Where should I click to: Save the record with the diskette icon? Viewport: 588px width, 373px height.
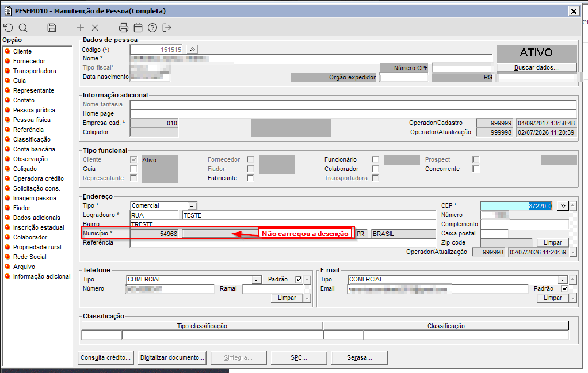(52, 28)
